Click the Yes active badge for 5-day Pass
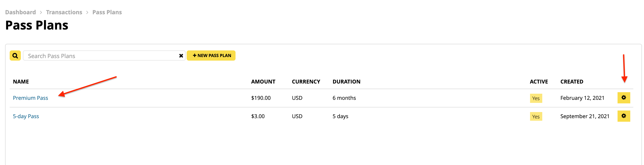 pos(536,117)
